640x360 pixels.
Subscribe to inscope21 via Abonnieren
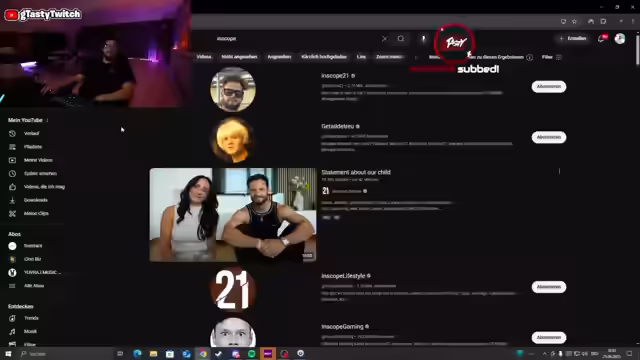click(549, 87)
